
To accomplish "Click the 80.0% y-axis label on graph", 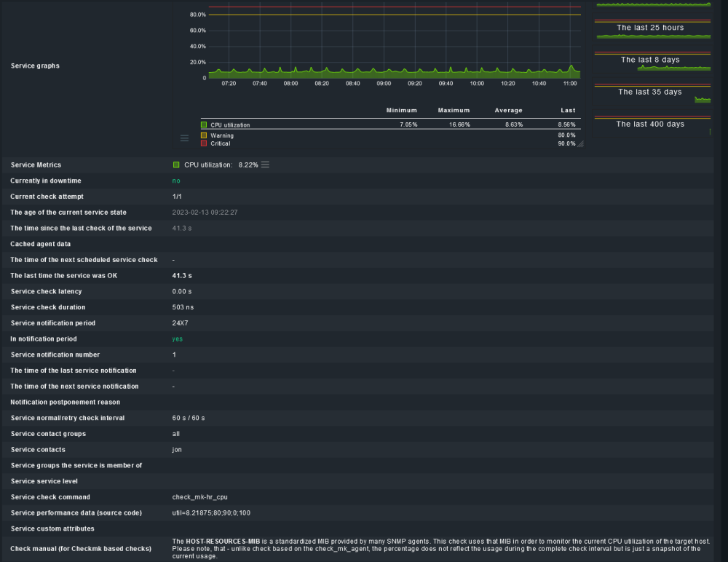I will pyautogui.click(x=198, y=15).
